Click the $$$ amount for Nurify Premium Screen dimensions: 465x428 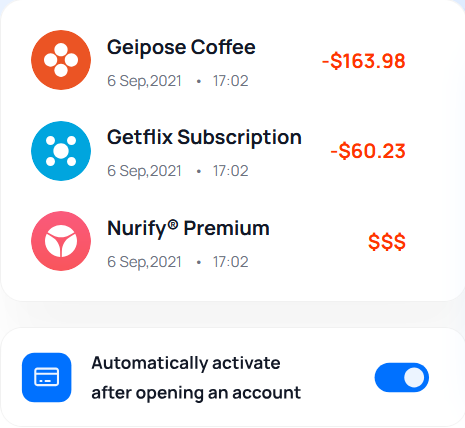click(387, 242)
